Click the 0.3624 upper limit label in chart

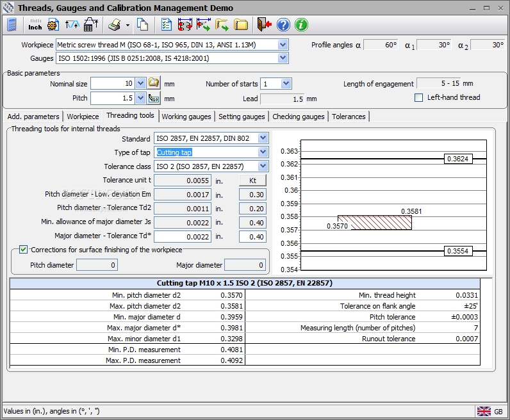458,159
